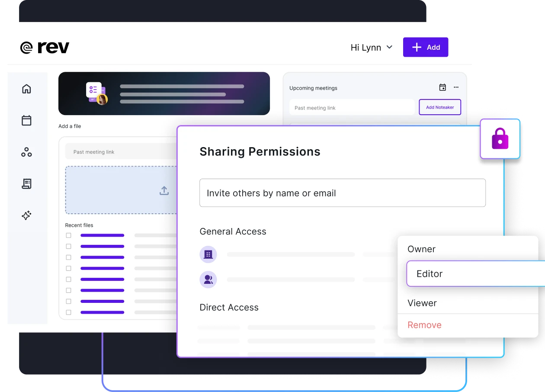Check the last checkbox in Recent files
The image size is (545, 392).
click(x=68, y=312)
